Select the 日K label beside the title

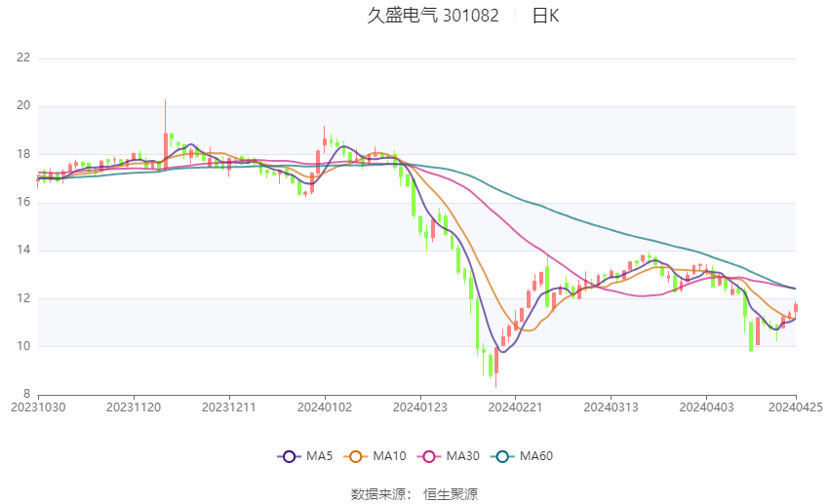[x=545, y=16]
